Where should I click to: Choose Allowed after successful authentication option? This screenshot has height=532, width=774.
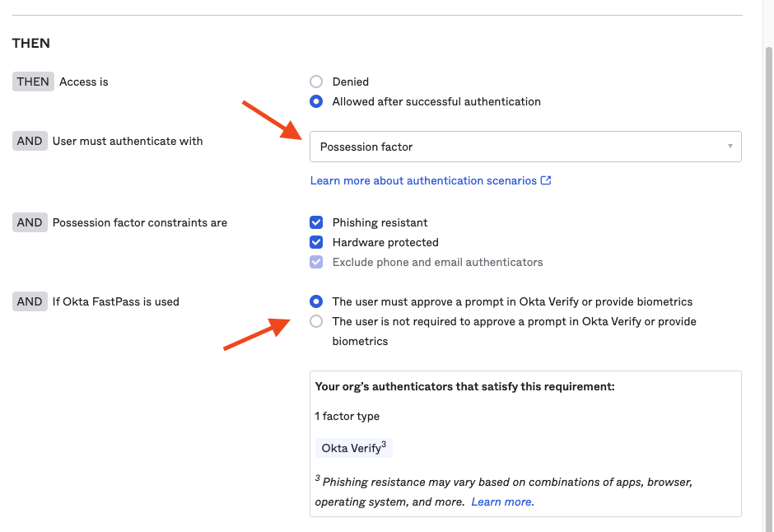click(x=316, y=101)
